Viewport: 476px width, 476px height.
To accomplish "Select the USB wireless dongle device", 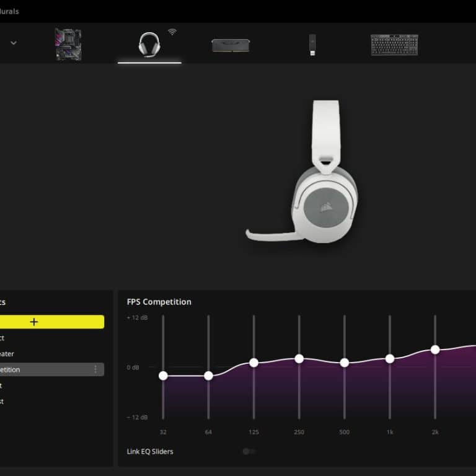I will (x=312, y=45).
